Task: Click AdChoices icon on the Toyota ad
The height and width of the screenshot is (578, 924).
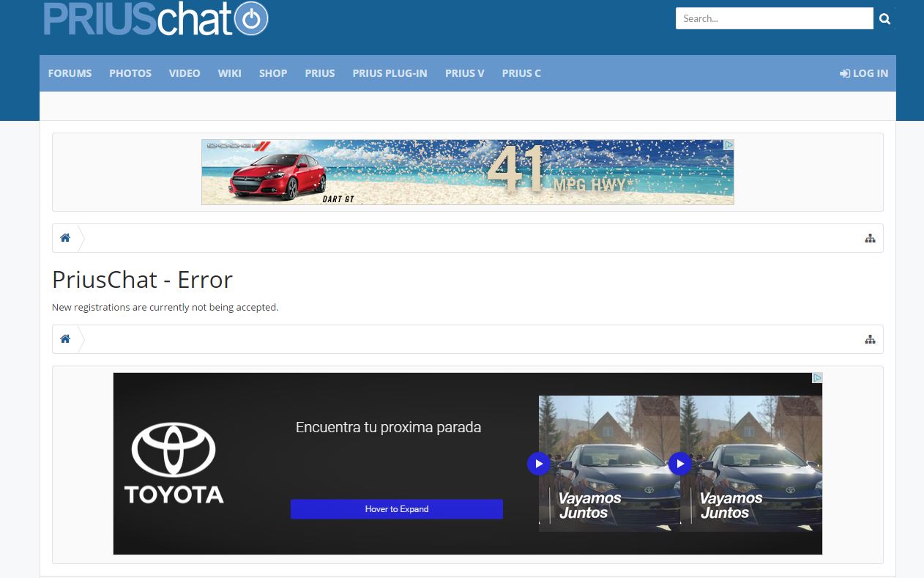Action: click(817, 378)
